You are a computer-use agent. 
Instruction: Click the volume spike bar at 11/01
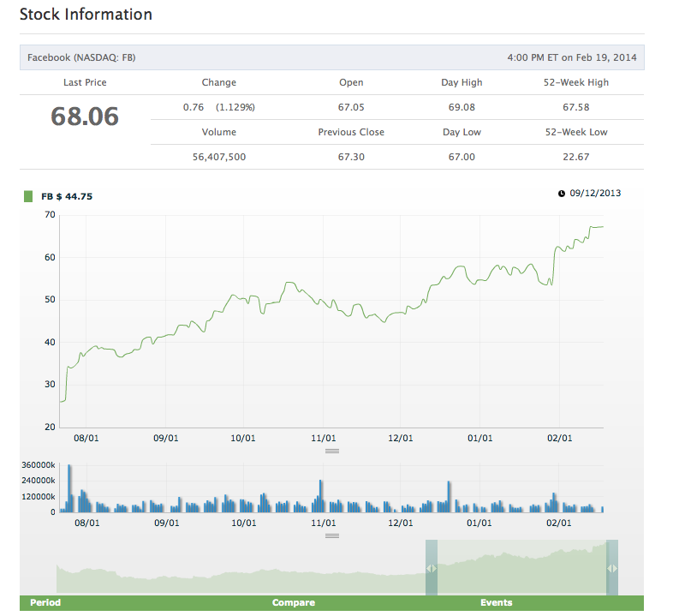[x=320, y=496]
